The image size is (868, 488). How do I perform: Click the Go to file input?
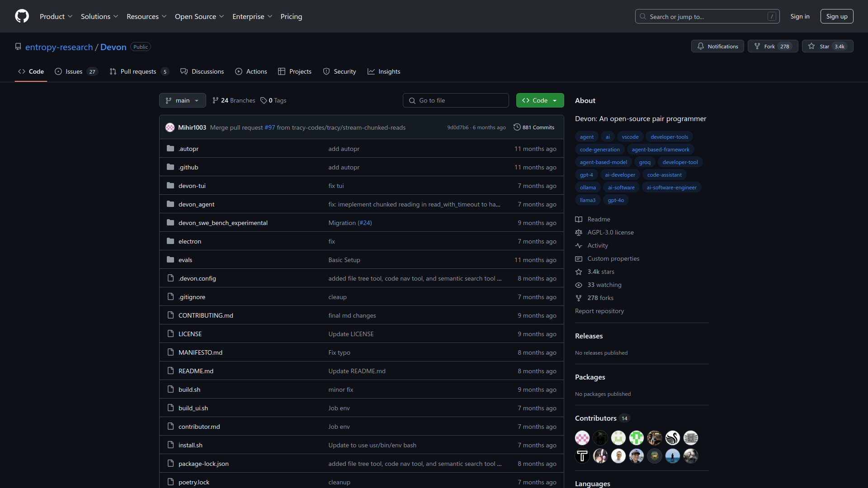click(x=456, y=100)
